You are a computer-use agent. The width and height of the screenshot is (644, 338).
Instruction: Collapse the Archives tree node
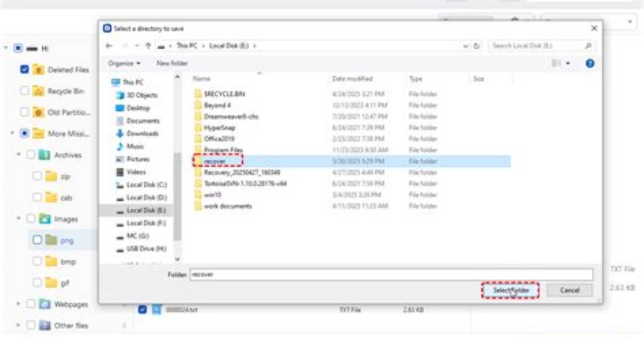[18, 154]
